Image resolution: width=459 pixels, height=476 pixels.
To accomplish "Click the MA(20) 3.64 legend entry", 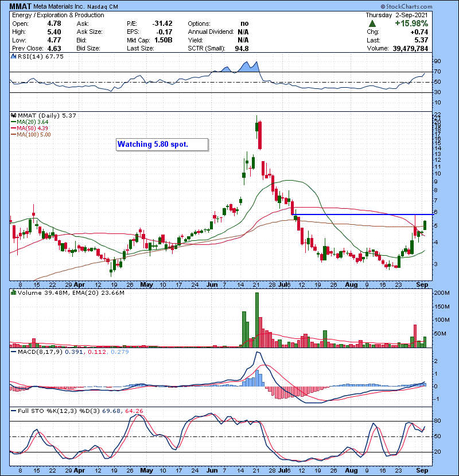I will pyautogui.click(x=33, y=122).
